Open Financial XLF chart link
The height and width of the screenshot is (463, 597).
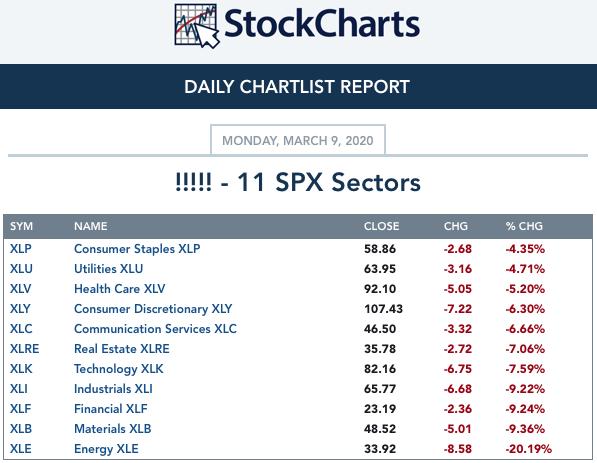point(111,409)
